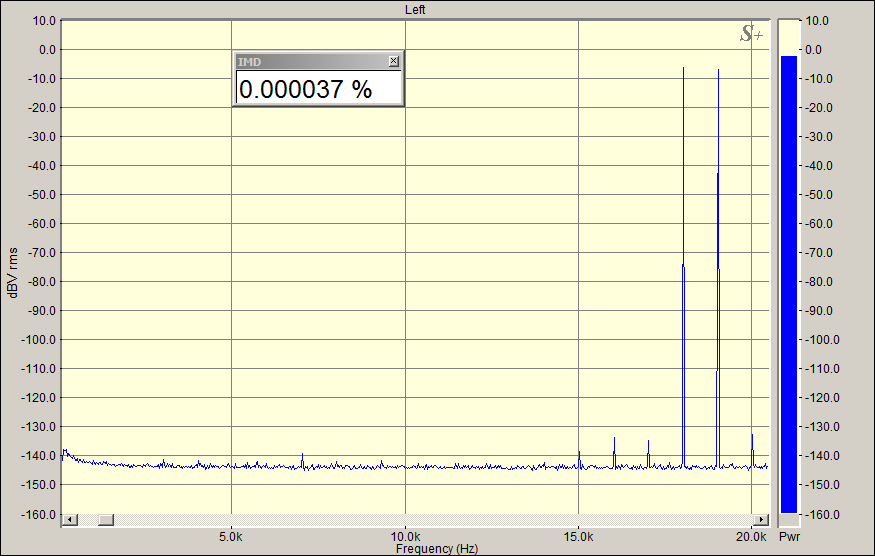Click the "10.0k" frequency axis tick label
Viewport: 875px width, 556px height.
pos(405,537)
